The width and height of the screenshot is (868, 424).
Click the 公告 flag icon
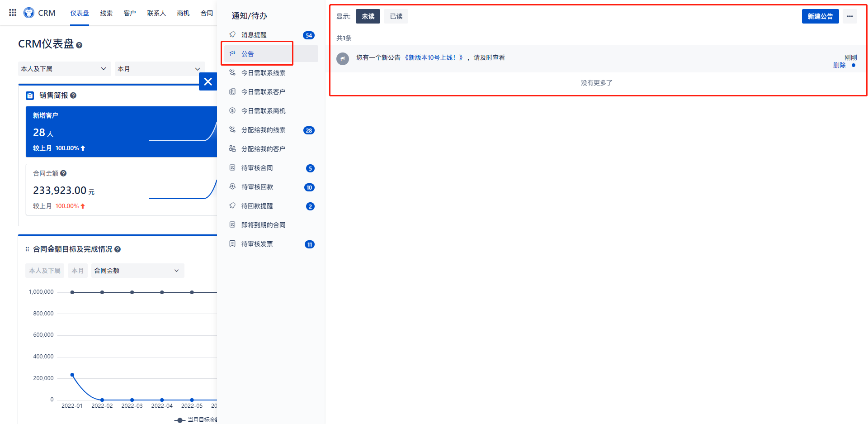tap(232, 53)
